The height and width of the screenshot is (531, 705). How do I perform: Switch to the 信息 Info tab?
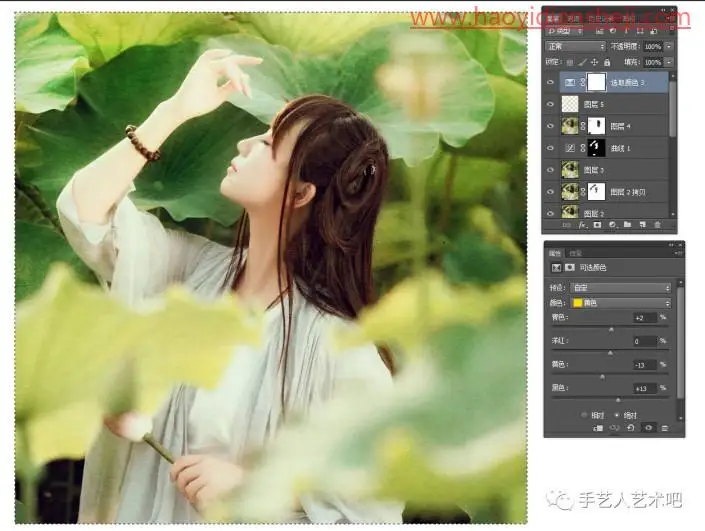click(x=576, y=253)
